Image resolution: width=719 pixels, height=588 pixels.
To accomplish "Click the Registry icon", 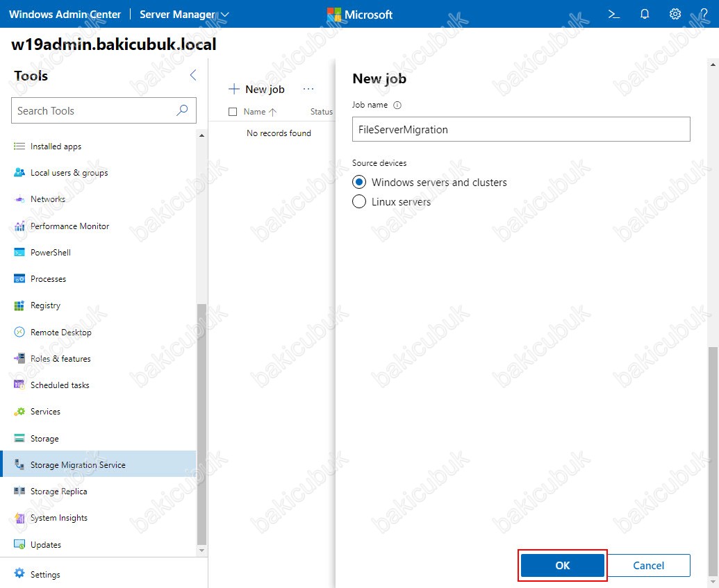I will pyautogui.click(x=19, y=305).
